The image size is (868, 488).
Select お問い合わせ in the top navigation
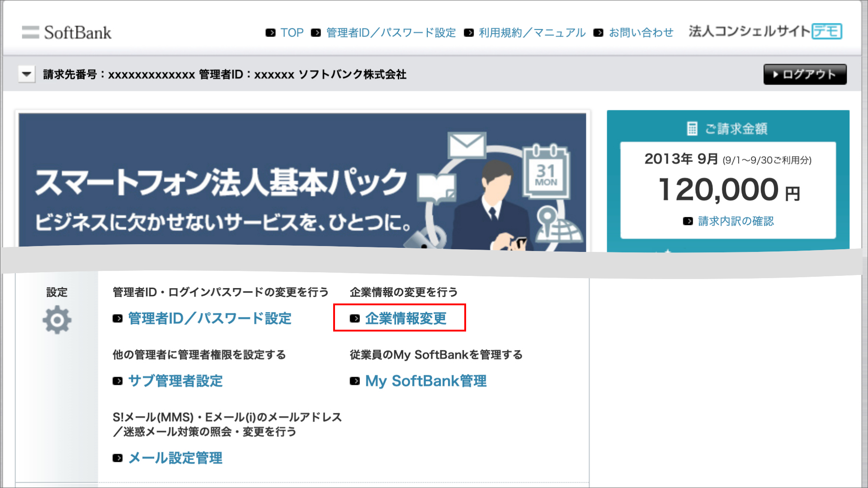(x=641, y=33)
